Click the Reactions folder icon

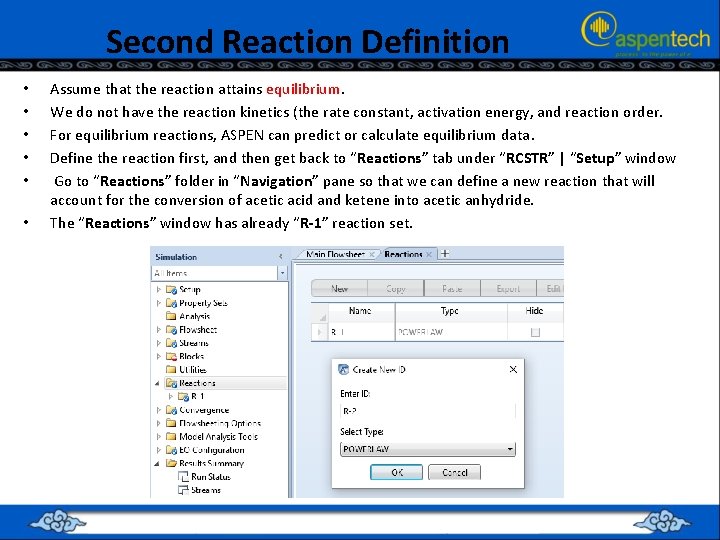click(171, 383)
